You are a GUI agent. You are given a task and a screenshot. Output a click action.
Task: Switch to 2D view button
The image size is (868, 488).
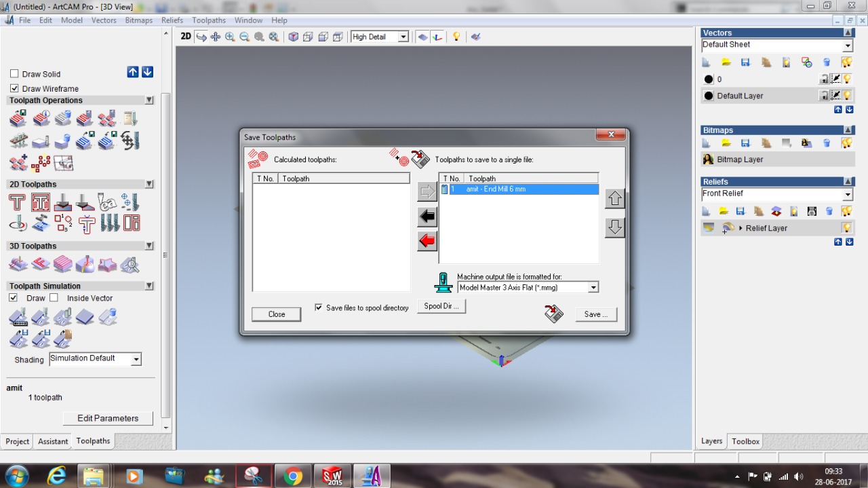click(186, 37)
